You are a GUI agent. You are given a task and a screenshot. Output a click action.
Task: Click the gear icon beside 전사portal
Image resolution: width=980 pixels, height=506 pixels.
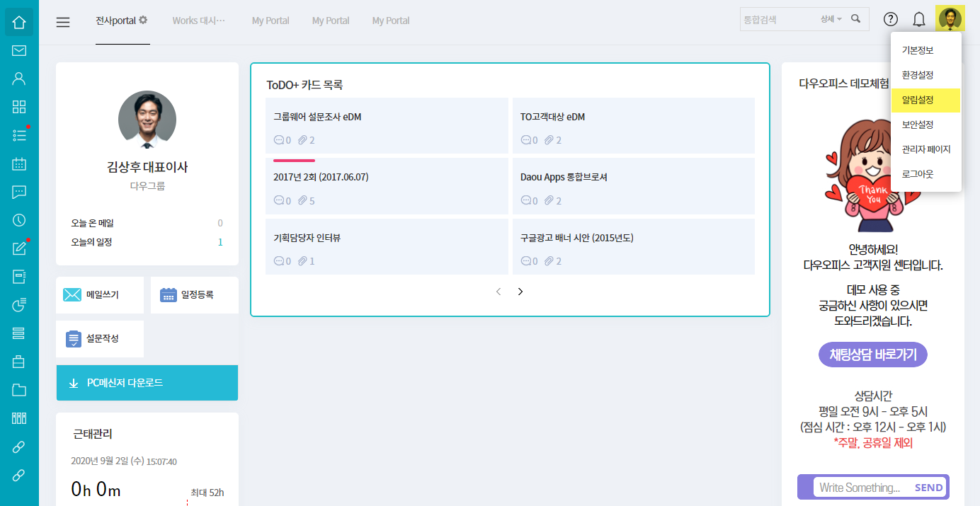pyautogui.click(x=143, y=21)
